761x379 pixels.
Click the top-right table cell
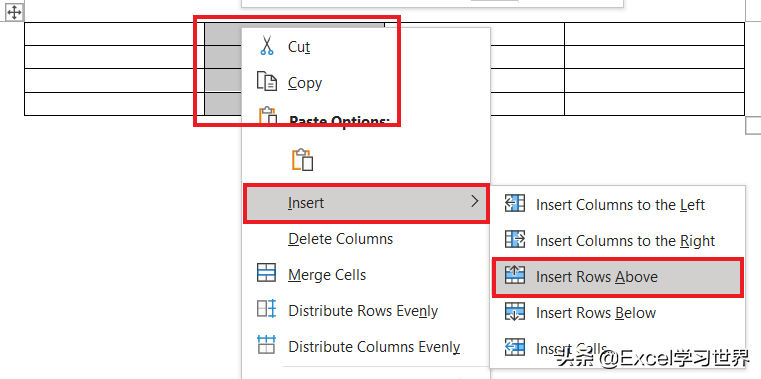(654, 34)
